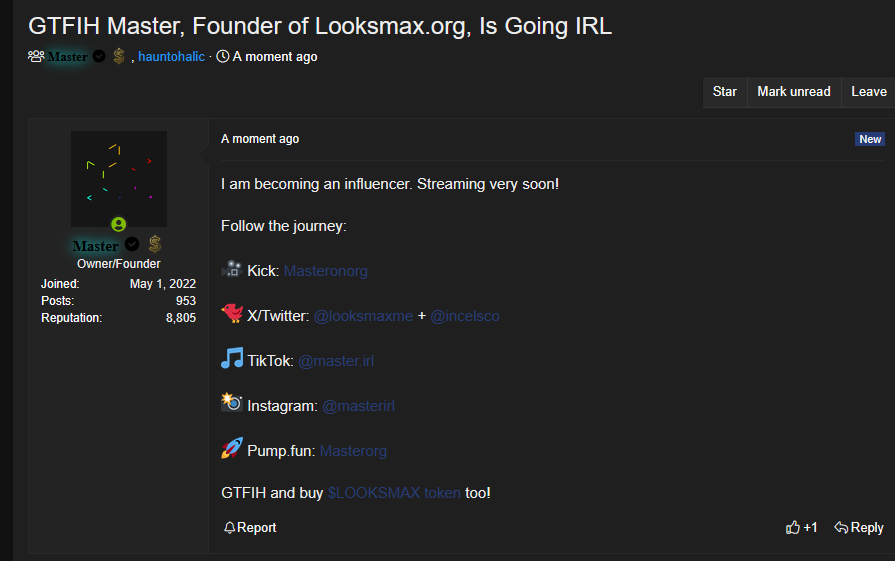
Task: Click the thread title text
Action: point(320,26)
